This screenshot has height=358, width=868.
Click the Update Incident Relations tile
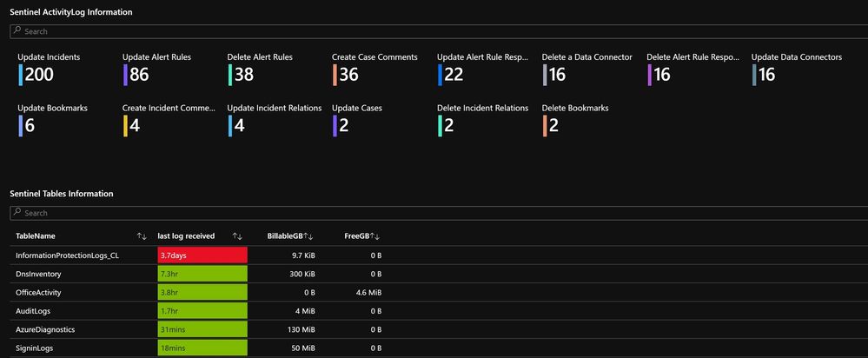(275, 120)
